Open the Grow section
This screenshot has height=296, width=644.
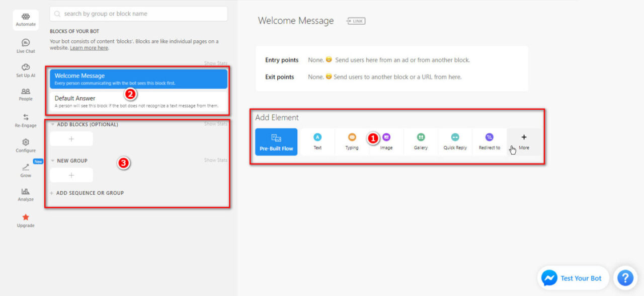26,171
